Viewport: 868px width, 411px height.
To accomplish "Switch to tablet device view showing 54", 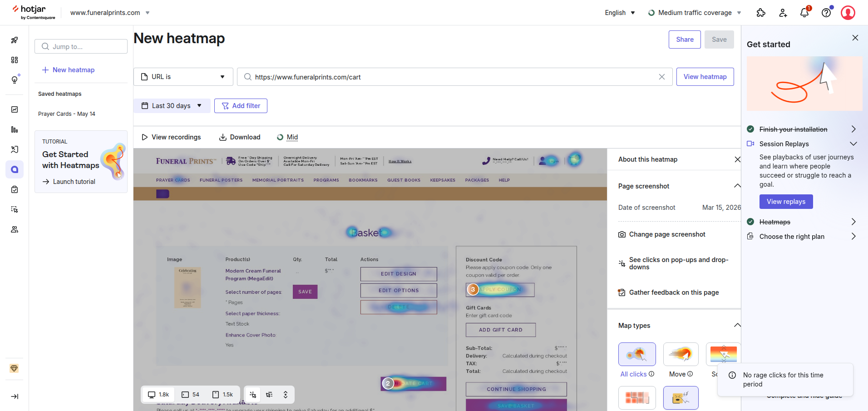I will pyautogui.click(x=191, y=395).
